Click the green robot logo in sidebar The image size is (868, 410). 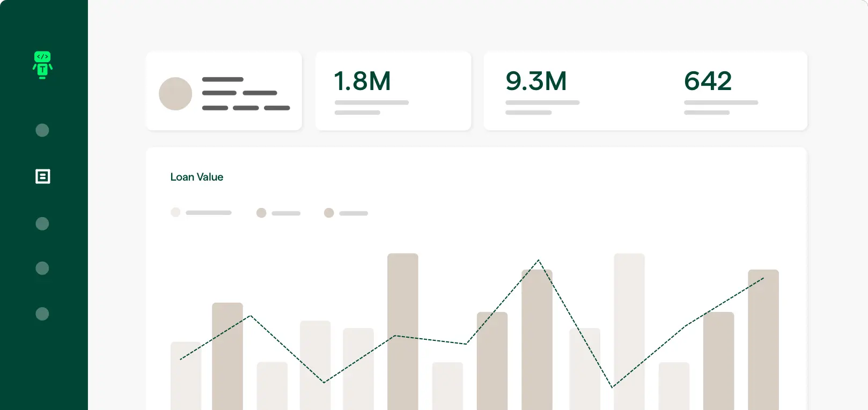pos(42,65)
